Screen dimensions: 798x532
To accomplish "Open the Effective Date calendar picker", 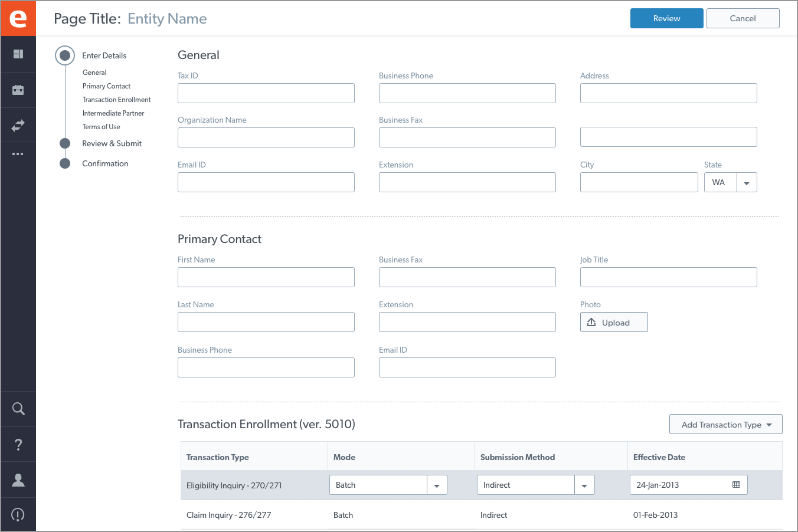I will 736,485.
